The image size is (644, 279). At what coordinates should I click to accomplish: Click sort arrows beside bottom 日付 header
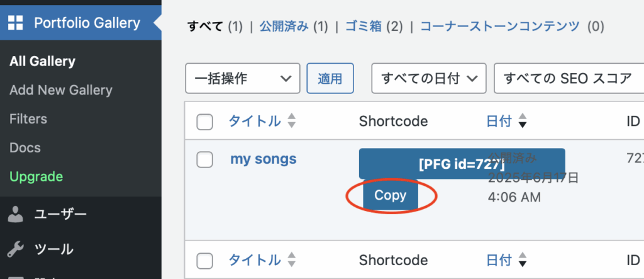point(522,259)
